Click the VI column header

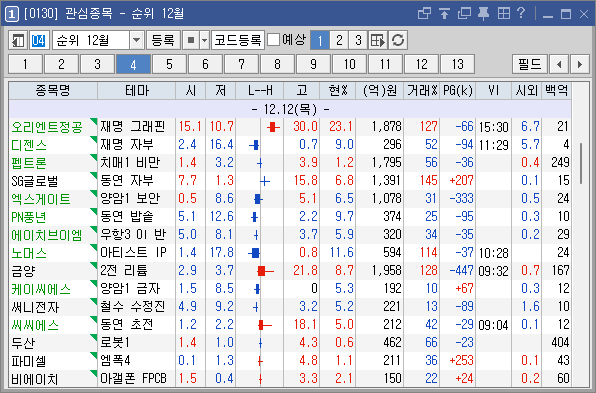point(493,90)
